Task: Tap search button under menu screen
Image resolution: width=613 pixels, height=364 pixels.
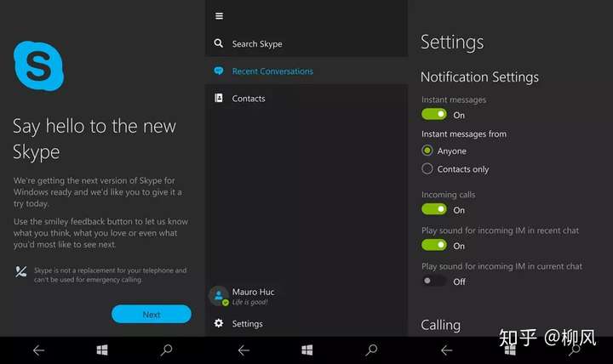Action: [371, 350]
